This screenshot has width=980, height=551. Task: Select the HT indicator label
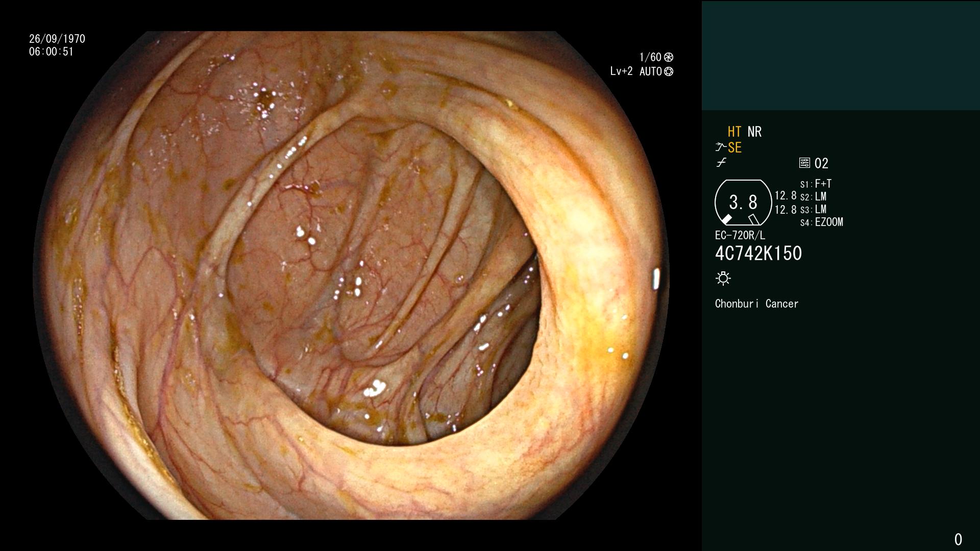point(734,132)
